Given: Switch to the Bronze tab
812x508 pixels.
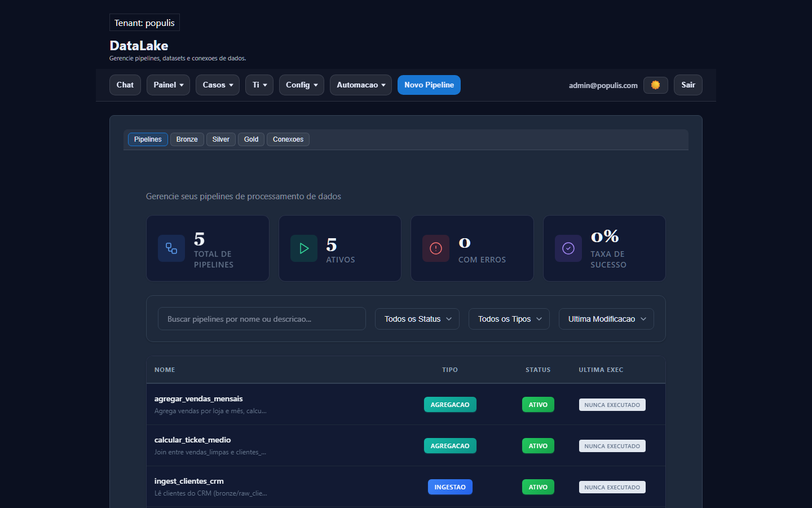Looking at the screenshot, I should click(x=187, y=139).
